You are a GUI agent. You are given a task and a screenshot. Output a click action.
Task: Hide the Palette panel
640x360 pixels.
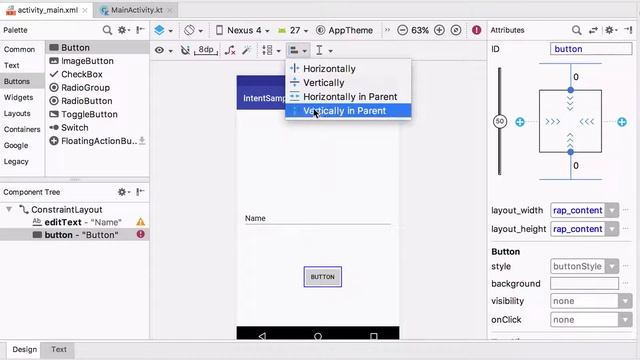[x=140, y=30]
